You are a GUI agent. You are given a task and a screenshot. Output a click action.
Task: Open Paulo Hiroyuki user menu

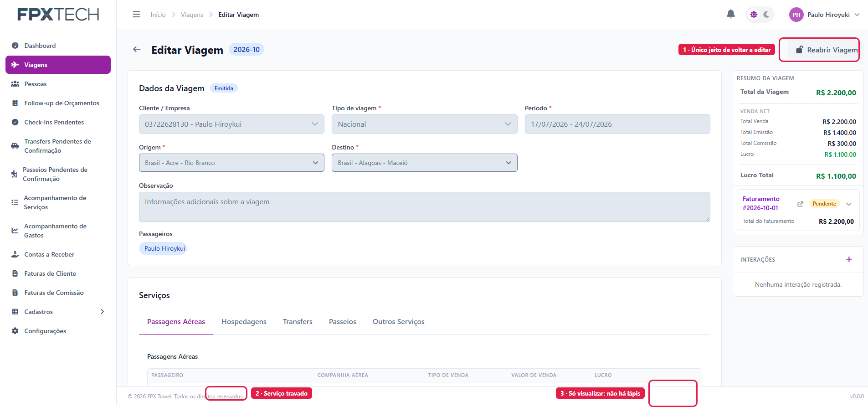pyautogui.click(x=825, y=15)
